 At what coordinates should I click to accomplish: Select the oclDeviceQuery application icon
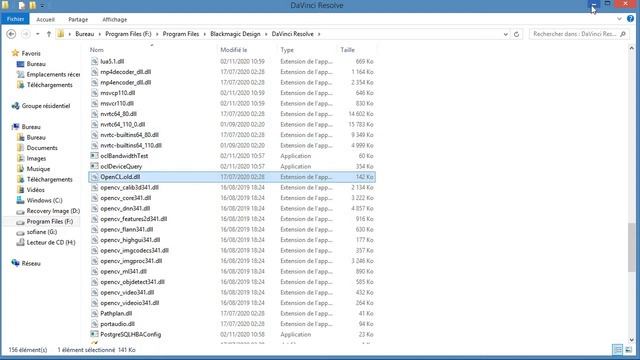(x=94, y=167)
